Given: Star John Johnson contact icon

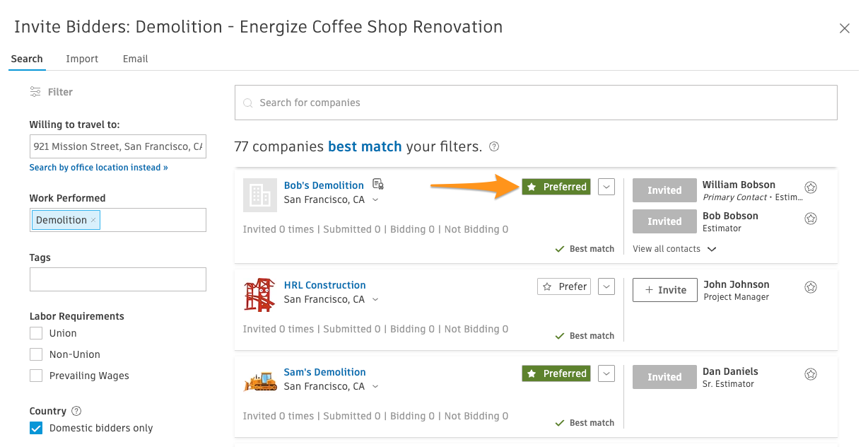Looking at the screenshot, I should [x=811, y=287].
